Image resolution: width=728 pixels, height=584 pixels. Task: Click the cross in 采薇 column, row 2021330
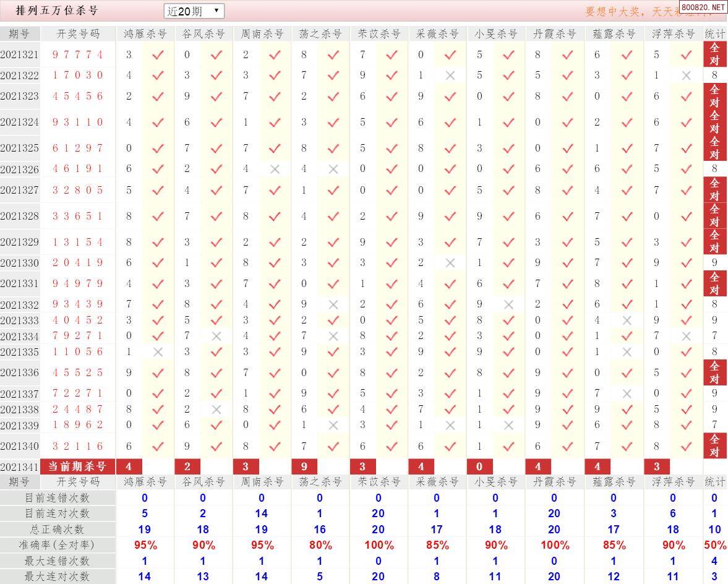450,263
